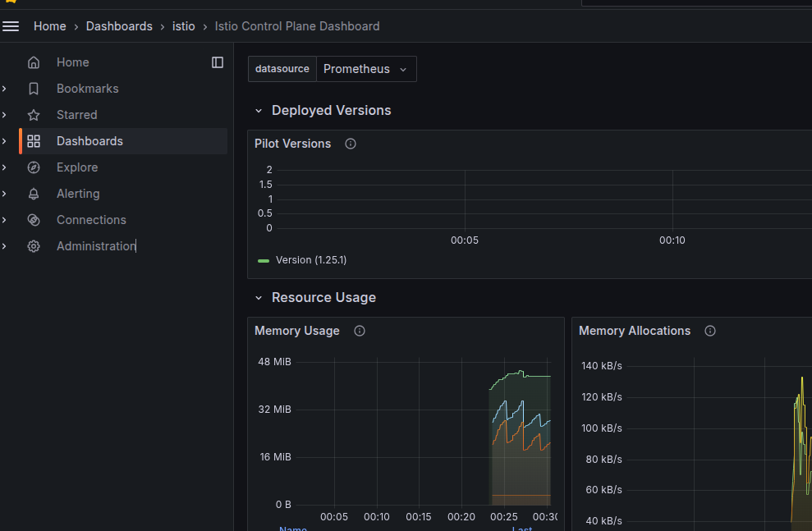Screen dimensions: 812x531
Task: Open the Prometheus datasource dropdown
Action: (x=366, y=70)
